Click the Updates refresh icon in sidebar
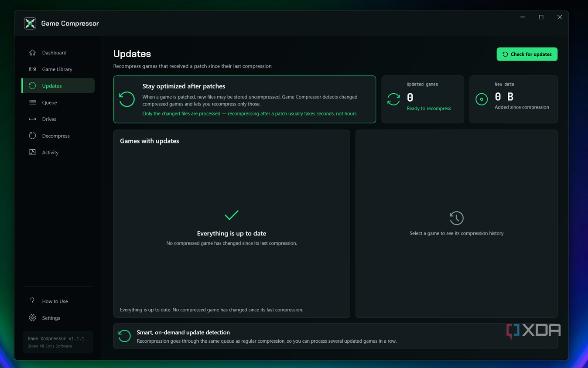The height and width of the screenshot is (368, 588). (x=32, y=85)
